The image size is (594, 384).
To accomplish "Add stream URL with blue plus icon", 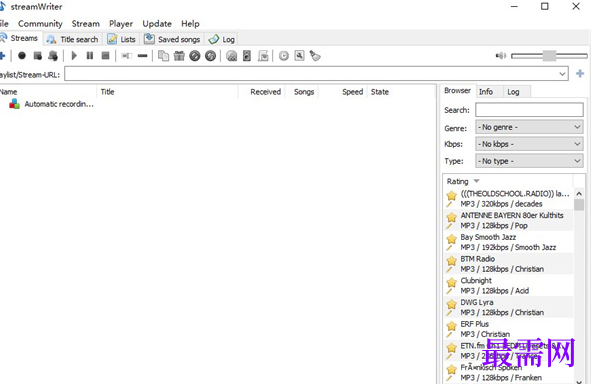I will point(580,73).
